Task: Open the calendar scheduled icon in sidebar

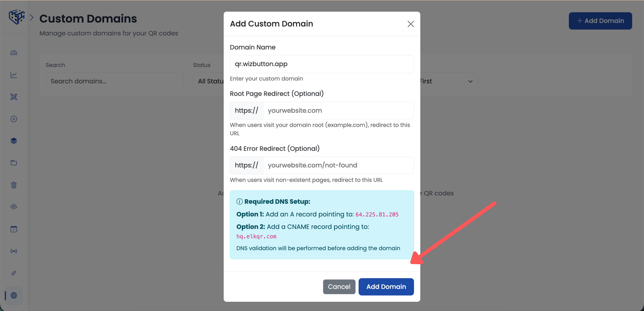Action: click(x=14, y=229)
